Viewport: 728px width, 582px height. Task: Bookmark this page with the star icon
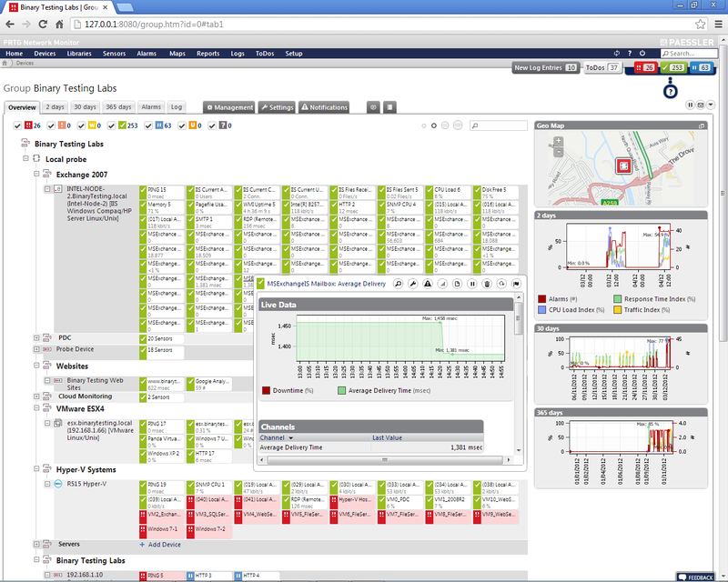click(700, 25)
